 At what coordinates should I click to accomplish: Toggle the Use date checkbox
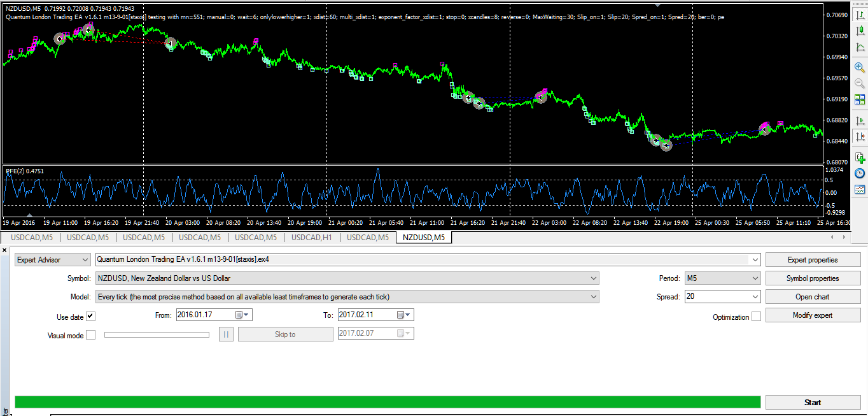(x=90, y=317)
